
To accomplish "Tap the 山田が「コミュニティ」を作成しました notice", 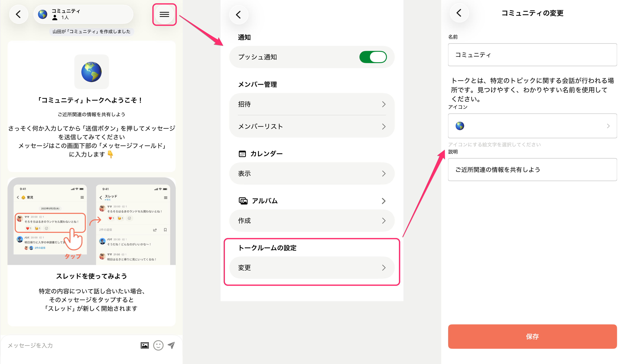I will pos(91,31).
